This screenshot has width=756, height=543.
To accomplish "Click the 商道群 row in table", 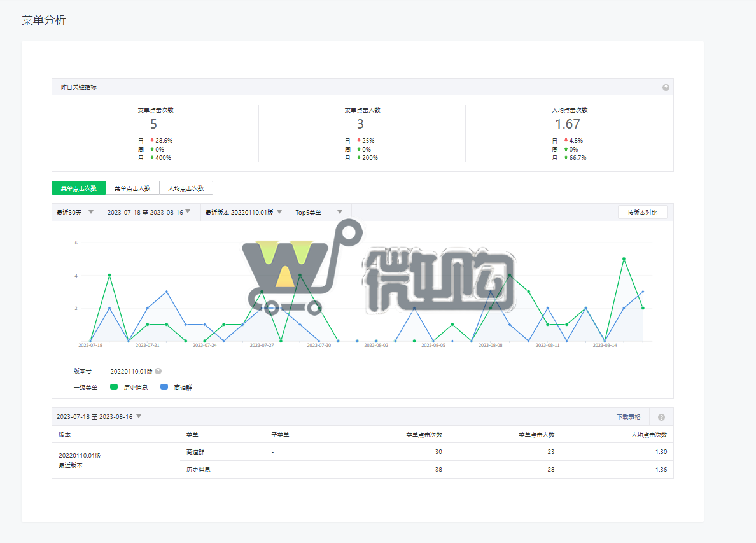I will [195, 452].
